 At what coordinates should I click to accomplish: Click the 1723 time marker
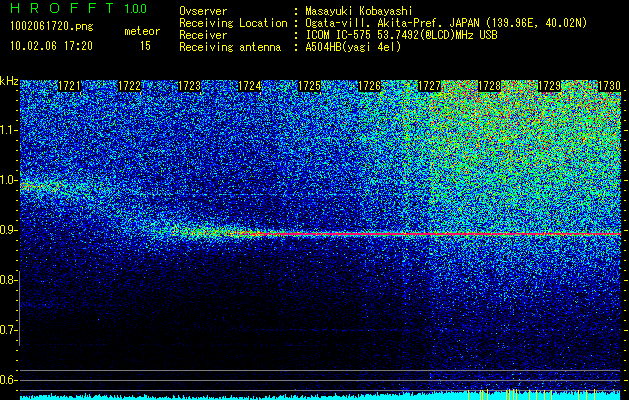coord(189,86)
